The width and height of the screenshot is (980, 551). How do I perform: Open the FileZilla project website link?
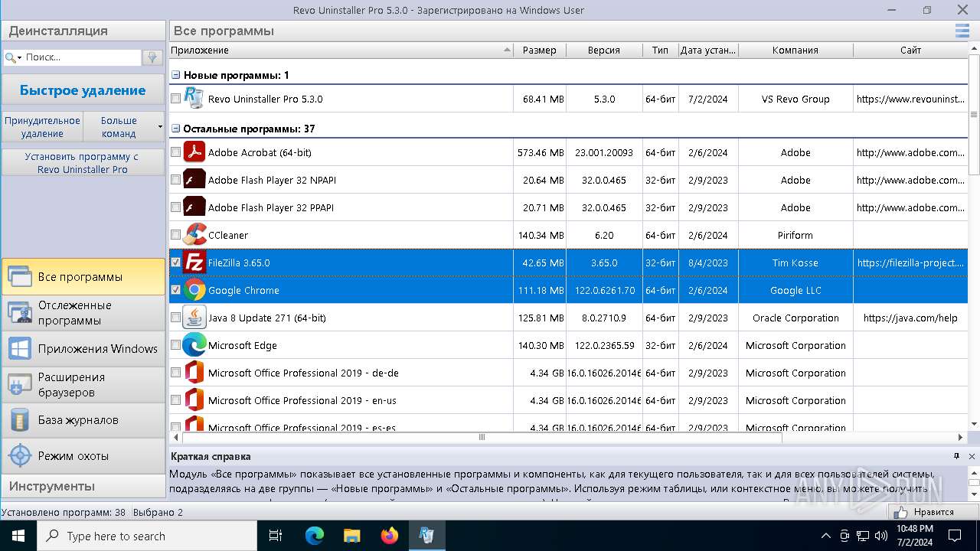point(910,262)
